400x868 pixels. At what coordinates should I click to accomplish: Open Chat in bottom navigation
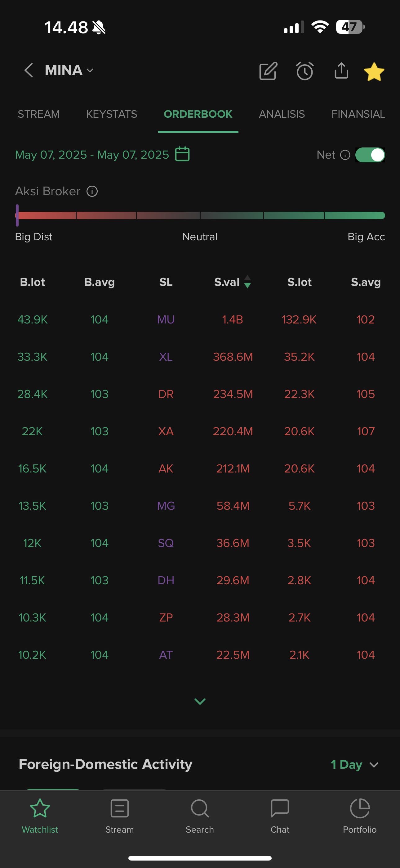tap(280, 815)
